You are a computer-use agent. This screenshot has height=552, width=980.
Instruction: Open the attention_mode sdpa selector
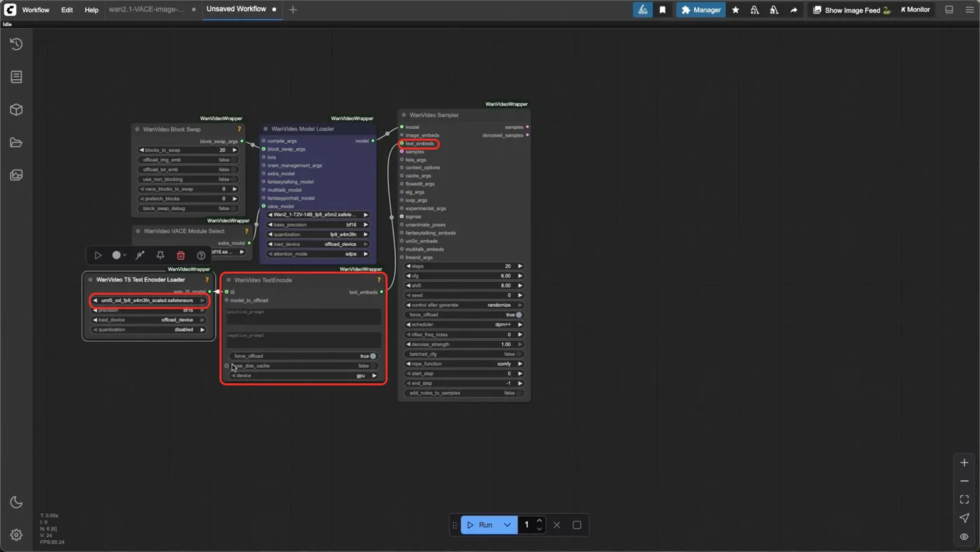click(318, 254)
